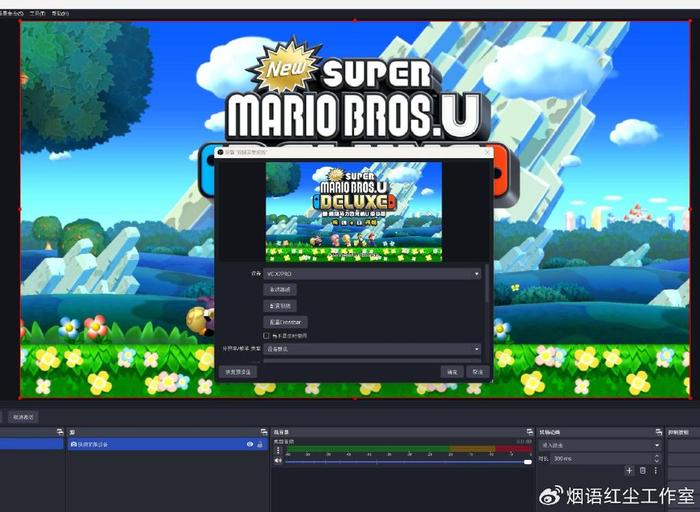700x512 pixels.
Task: Open the resolution/FPS type dropdown
Action: [x=372, y=349]
